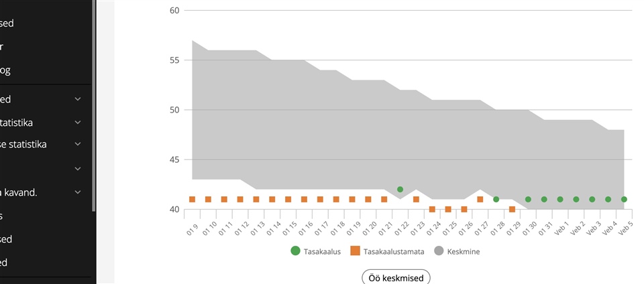Image resolution: width=644 pixels, height=284 pixels.
Task: Click the green data point at 01 22
Action: [x=400, y=190]
